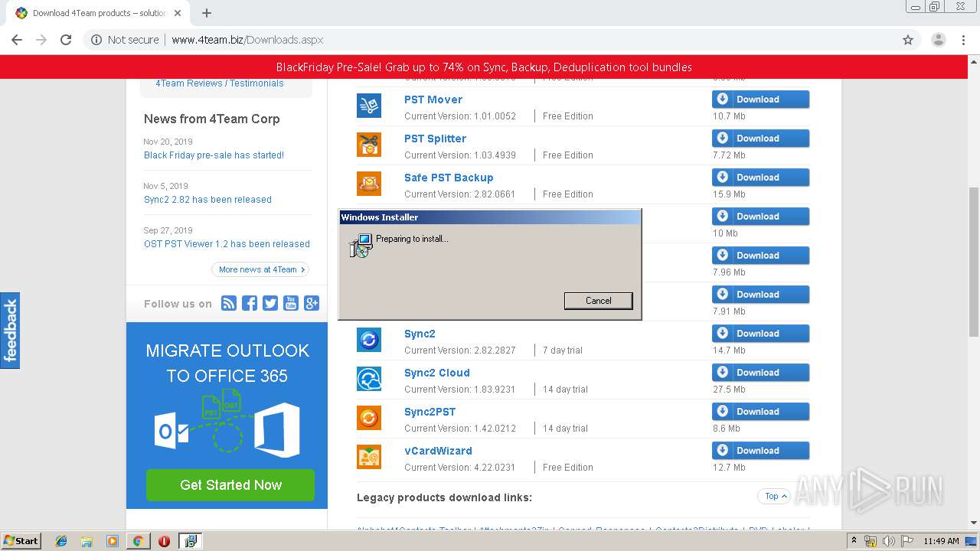The image size is (980, 551).
Task: Open Sync2 Cloud product link
Action: coord(437,373)
